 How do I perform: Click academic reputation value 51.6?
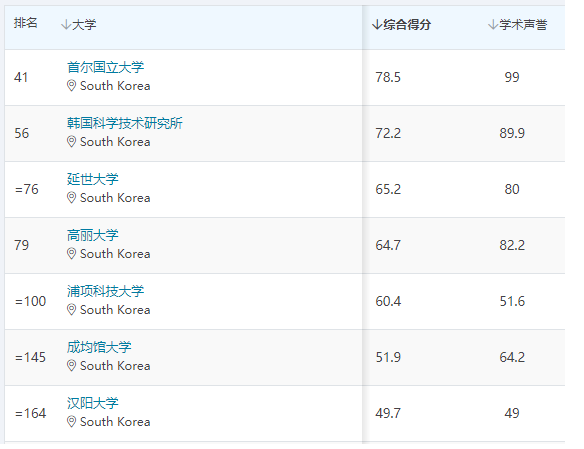pos(512,301)
